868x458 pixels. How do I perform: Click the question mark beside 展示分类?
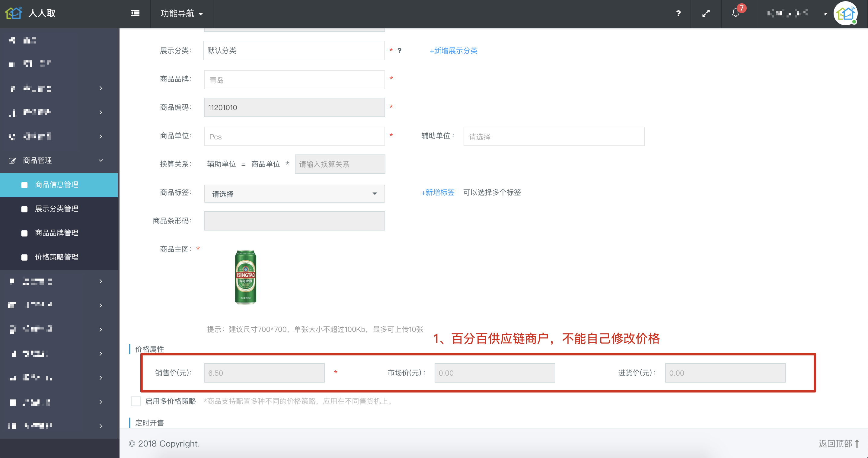[x=399, y=50]
